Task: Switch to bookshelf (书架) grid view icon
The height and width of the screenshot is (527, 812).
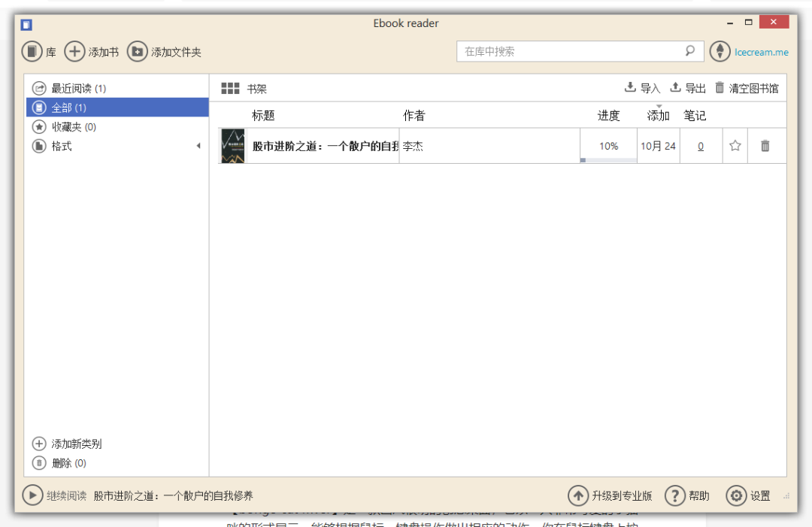Action: [230, 89]
